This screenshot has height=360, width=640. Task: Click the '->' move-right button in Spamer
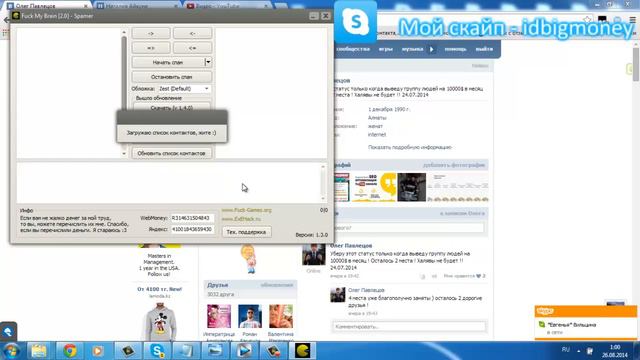151,33
